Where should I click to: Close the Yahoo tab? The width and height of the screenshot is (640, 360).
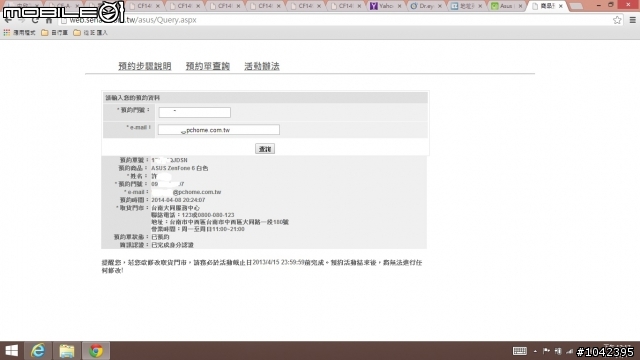[400, 6]
